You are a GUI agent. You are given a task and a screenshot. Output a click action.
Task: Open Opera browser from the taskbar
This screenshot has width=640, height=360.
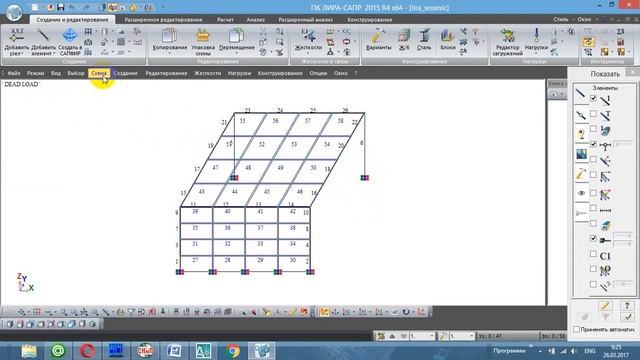[x=87, y=351]
